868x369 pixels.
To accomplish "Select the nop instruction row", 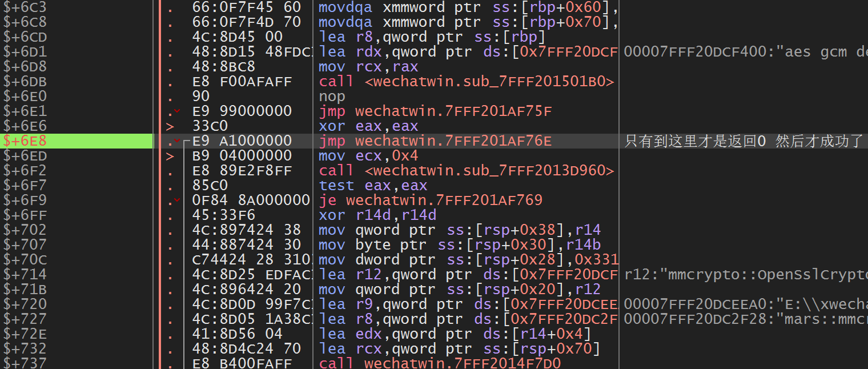I will pyautogui.click(x=332, y=97).
